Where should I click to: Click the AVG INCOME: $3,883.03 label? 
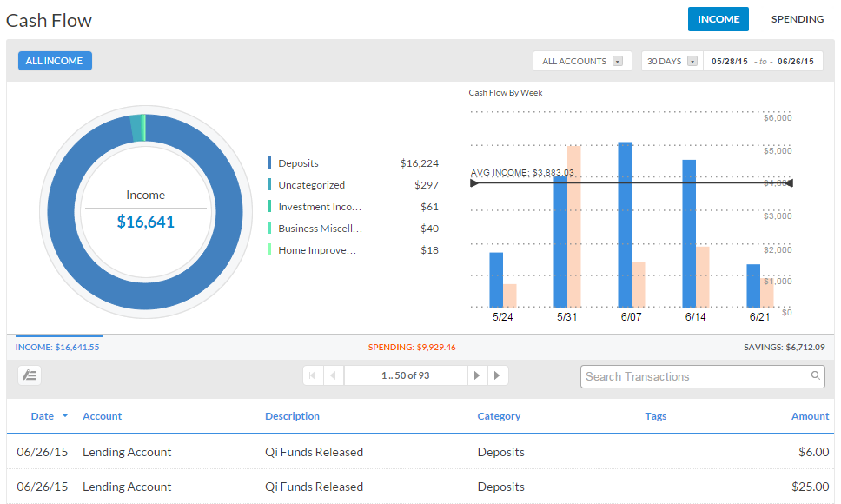(522, 173)
